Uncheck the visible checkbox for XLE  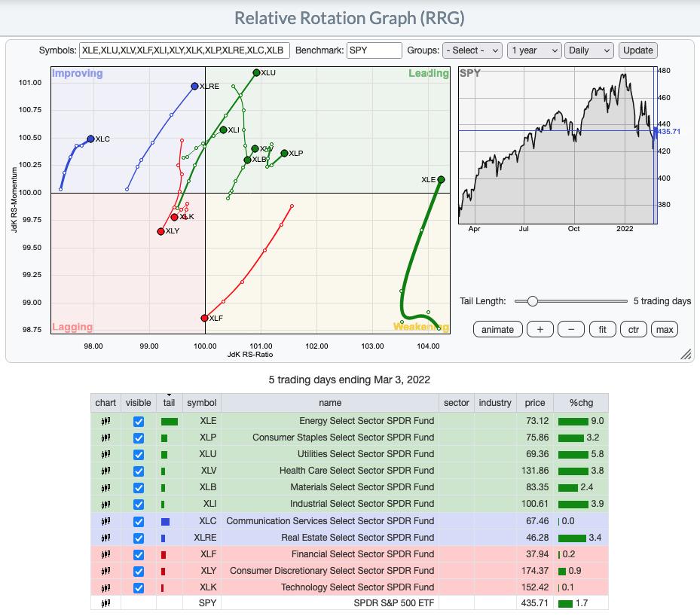pos(139,422)
